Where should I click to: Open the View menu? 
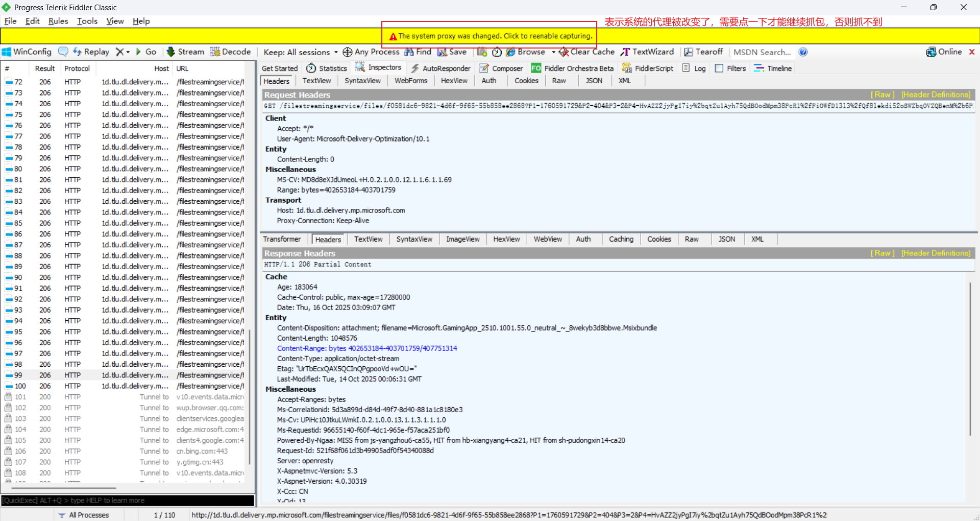[115, 21]
